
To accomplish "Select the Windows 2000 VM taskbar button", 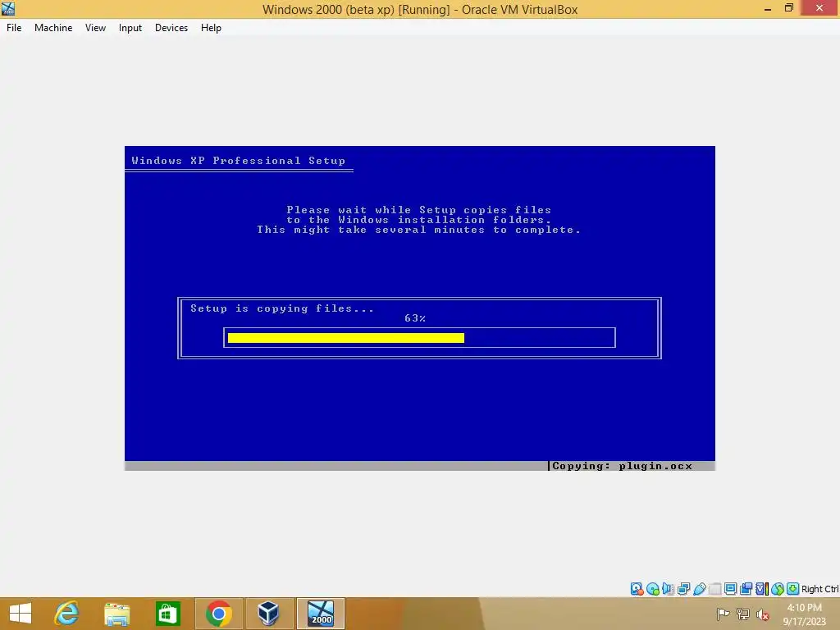I will tap(321, 614).
